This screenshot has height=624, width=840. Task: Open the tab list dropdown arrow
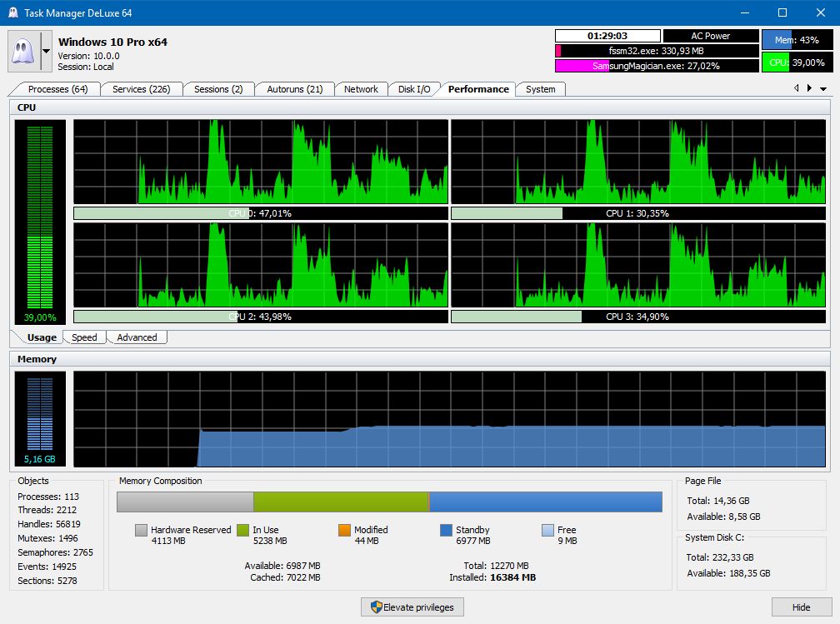(x=823, y=89)
